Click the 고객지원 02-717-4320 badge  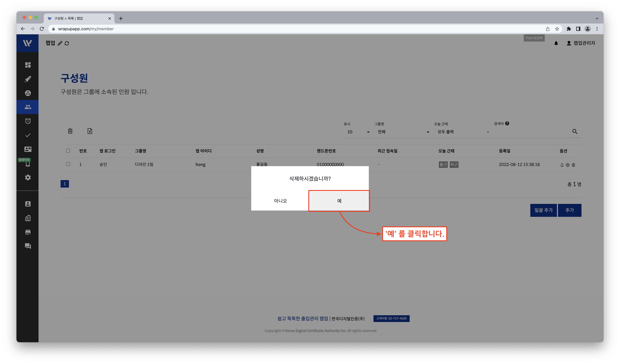tap(391, 318)
